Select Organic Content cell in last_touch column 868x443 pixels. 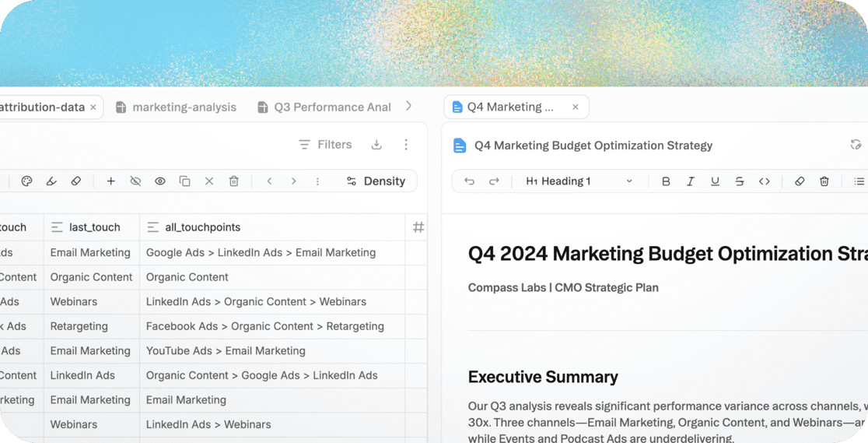click(x=91, y=277)
